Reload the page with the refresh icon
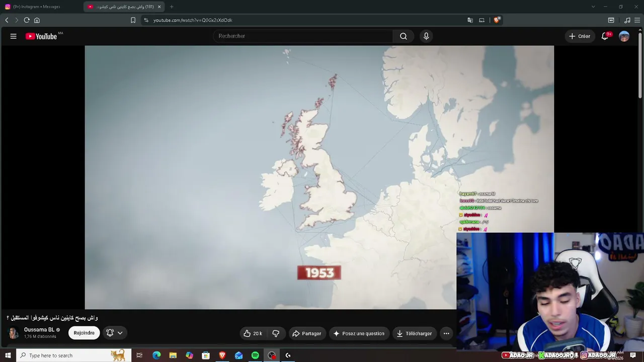 pyautogui.click(x=27, y=20)
